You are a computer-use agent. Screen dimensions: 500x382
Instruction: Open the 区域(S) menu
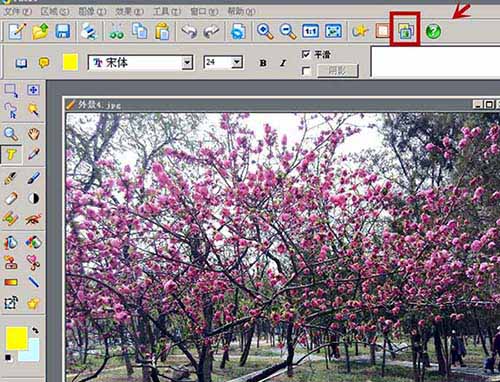(55, 12)
